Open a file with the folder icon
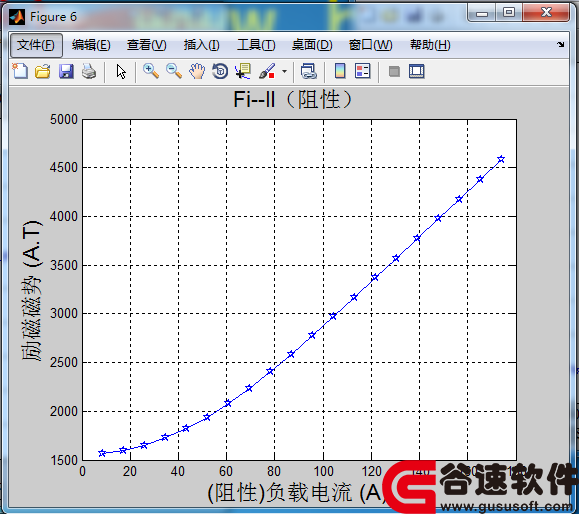The height and width of the screenshot is (514, 579). 43,71
